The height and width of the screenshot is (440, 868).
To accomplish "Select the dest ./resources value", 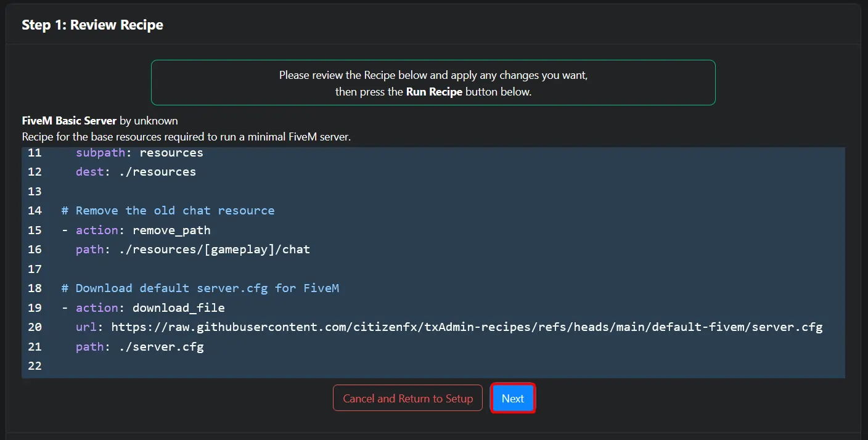I will [x=158, y=171].
